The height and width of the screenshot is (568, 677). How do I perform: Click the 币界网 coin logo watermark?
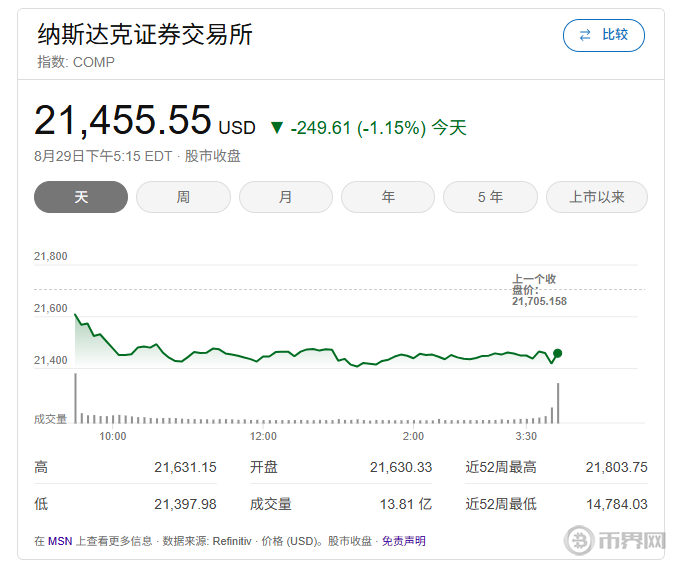[578, 541]
